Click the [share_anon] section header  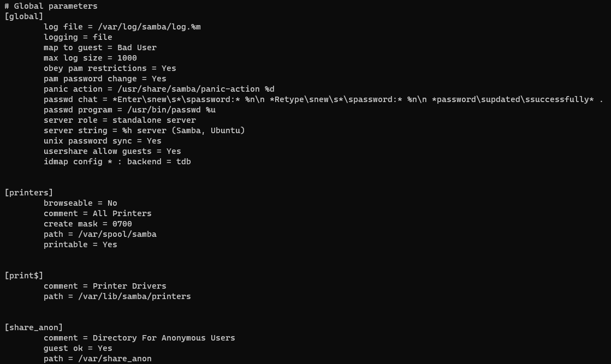[x=33, y=327]
